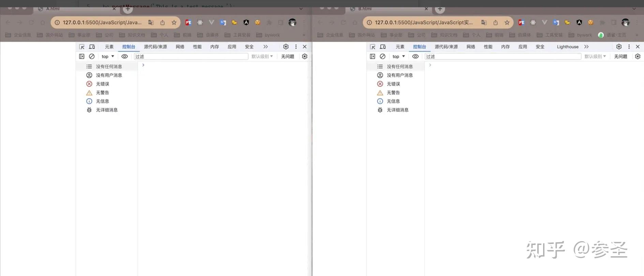The height and width of the screenshot is (276, 644).
Task: Clear the console in B.html window
Action: click(383, 56)
